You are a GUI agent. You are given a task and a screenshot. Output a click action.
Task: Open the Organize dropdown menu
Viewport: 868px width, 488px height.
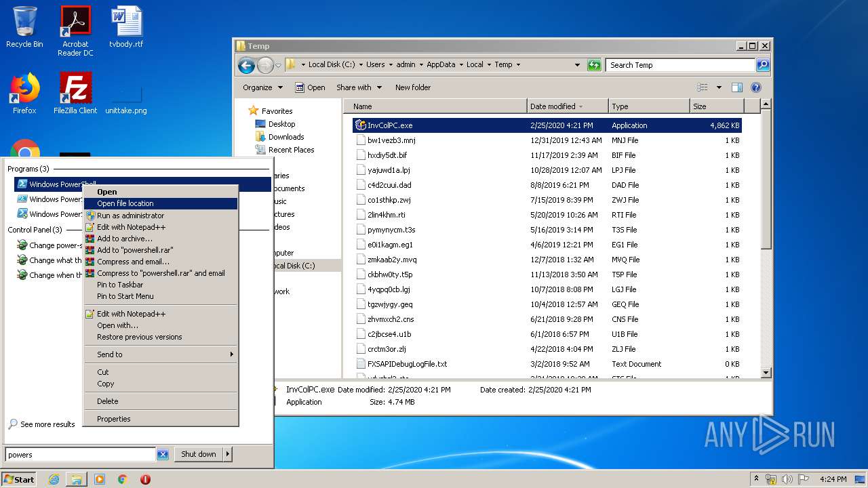coord(262,87)
